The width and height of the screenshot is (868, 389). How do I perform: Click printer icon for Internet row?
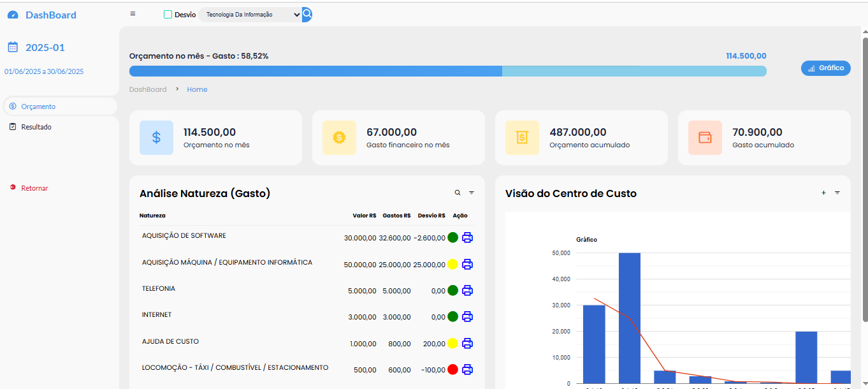pos(467,316)
